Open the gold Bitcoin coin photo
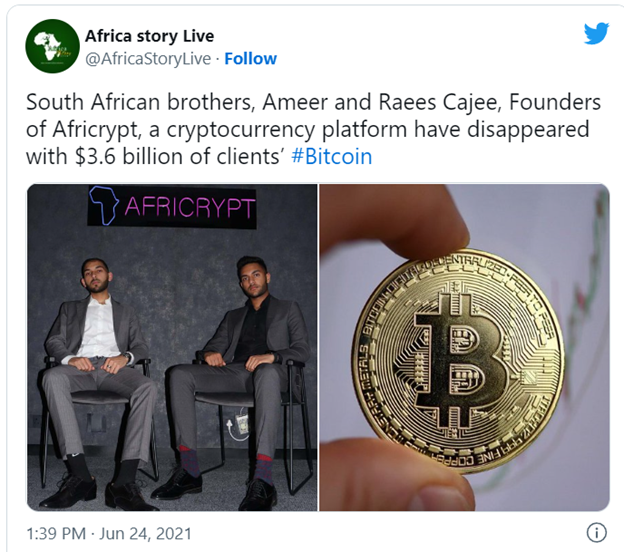624x552 pixels. coord(464,347)
